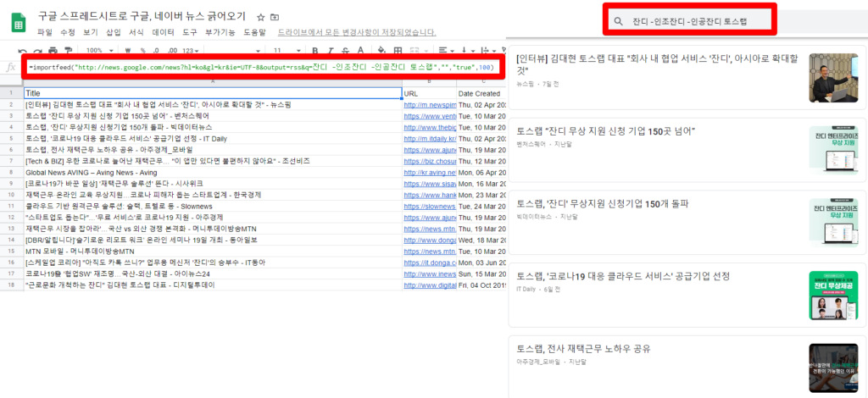868x398 pixels.
Task: Click the Merge cells icon
Action: click(414, 50)
